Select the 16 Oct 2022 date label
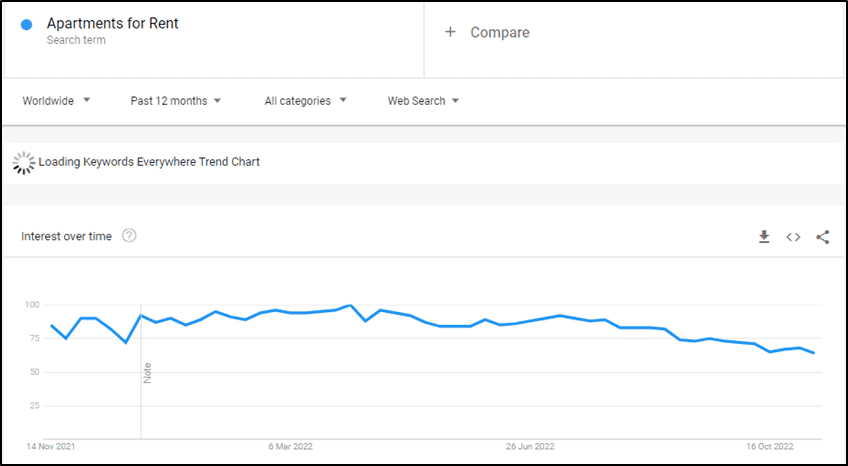Image resolution: width=848 pixels, height=466 pixels. click(x=770, y=447)
